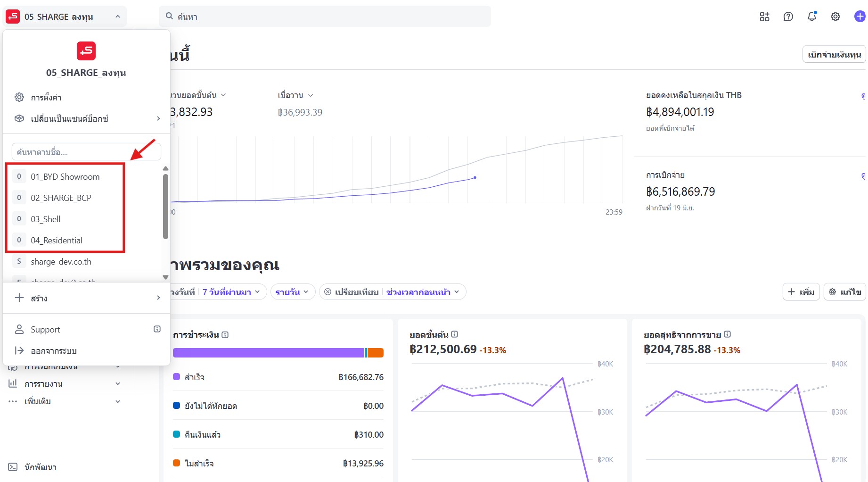Choose ออกจากระบบ to log out
This screenshot has height=482, width=868.
point(53,351)
